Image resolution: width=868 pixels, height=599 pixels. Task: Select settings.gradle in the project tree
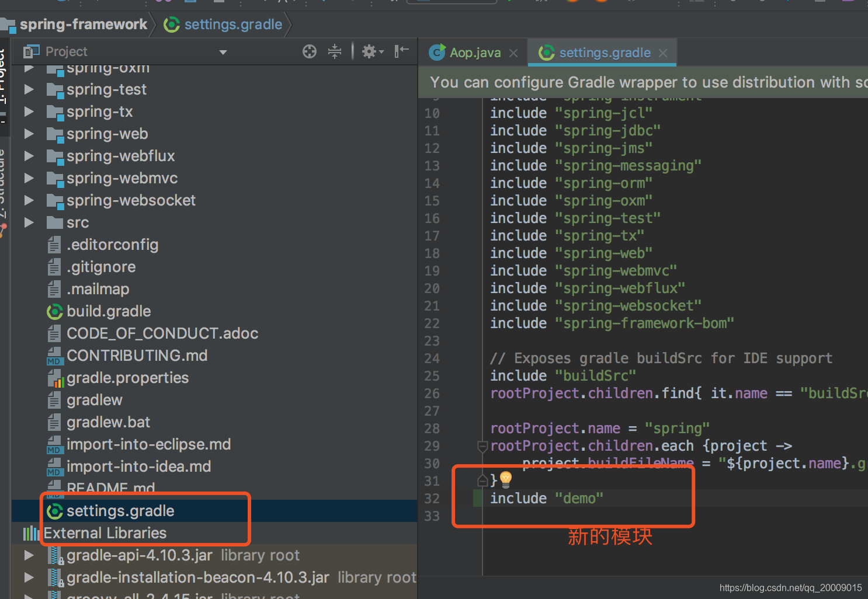pos(120,511)
